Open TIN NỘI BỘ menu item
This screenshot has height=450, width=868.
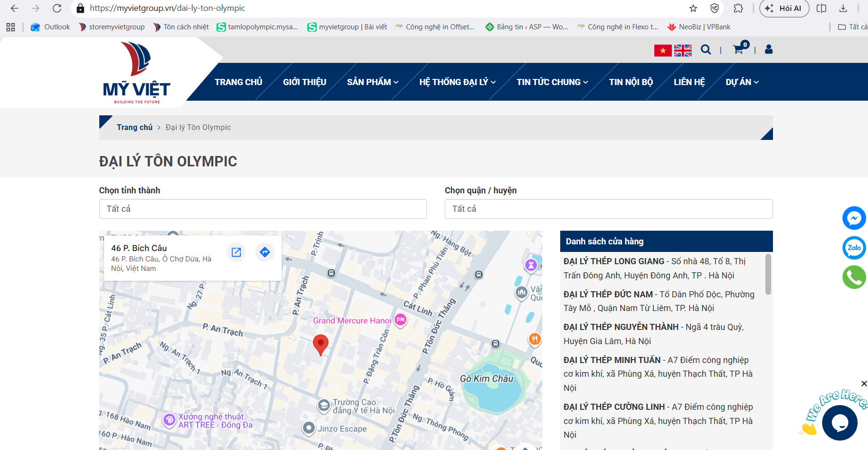pyautogui.click(x=631, y=82)
